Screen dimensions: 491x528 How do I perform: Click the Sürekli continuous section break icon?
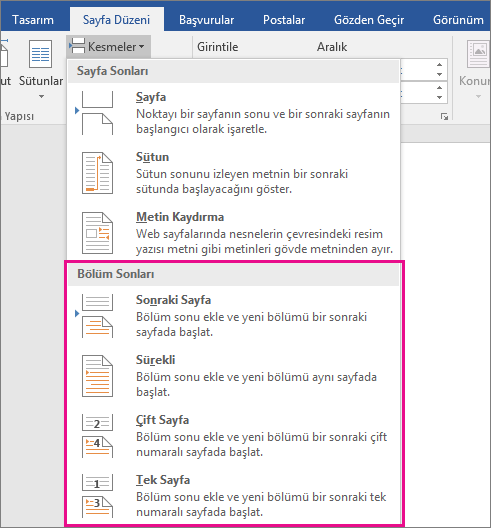pyautogui.click(x=97, y=376)
